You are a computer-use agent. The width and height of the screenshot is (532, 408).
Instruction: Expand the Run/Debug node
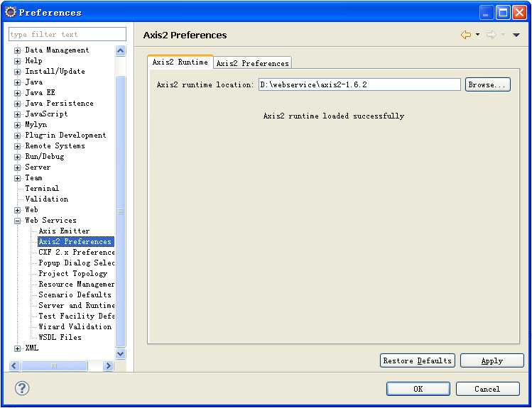coord(17,157)
